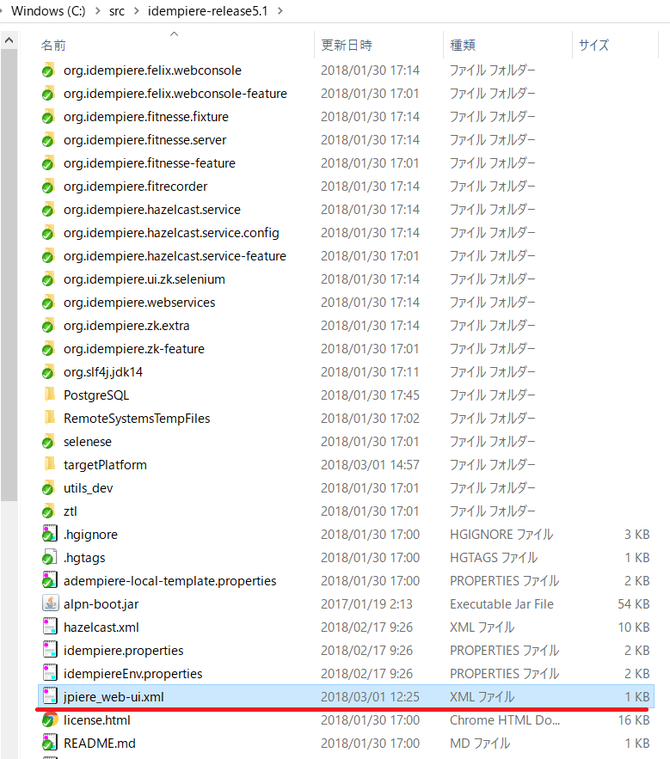Click the README.md file icon
The height and width of the screenshot is (759, 670).
[49, 743]
